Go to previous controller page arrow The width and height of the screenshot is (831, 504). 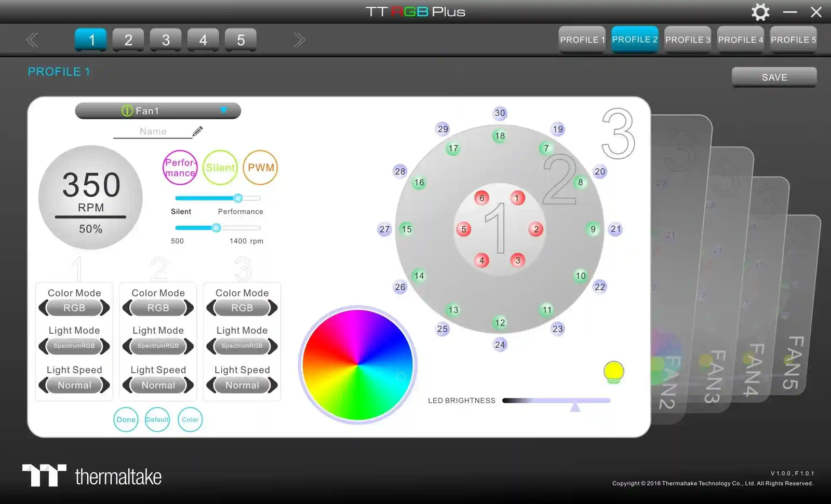click(x=32, y=40)
